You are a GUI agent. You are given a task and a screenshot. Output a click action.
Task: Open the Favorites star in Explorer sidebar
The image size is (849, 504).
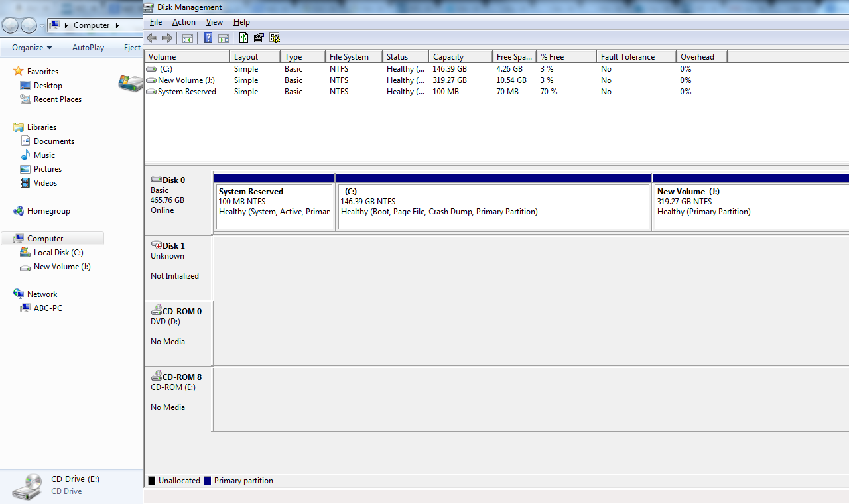click(19, 71)
